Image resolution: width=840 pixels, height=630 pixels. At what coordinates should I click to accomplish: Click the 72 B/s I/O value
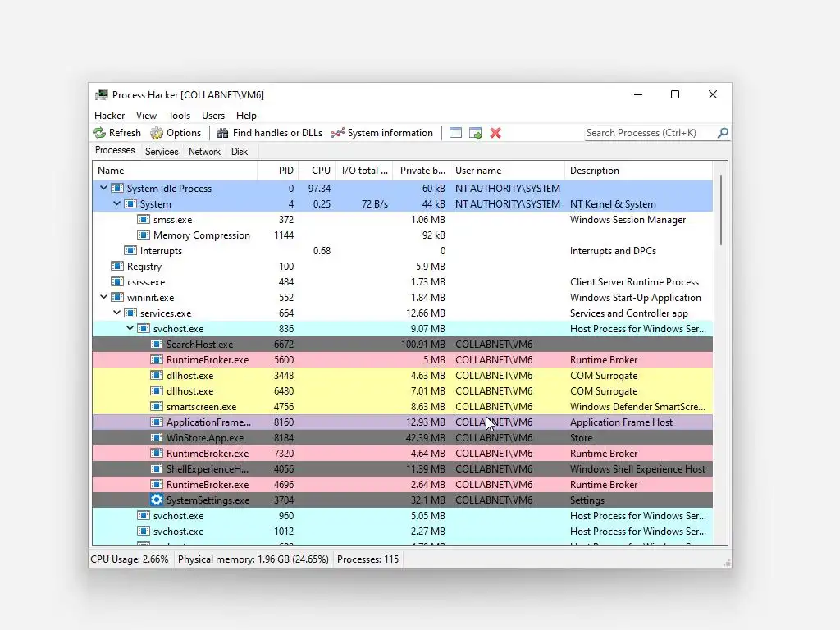coord(374,204)
